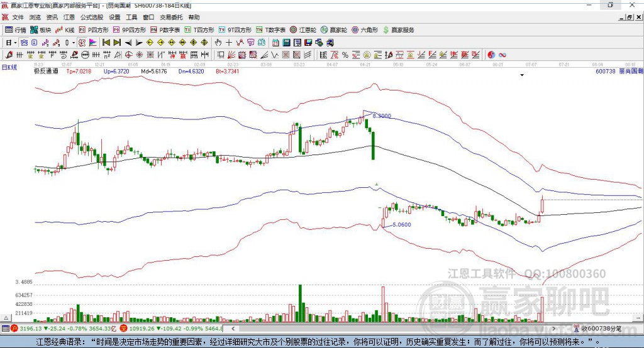
Task: Click the volume pane up triangle button
Action: point(6,318)
